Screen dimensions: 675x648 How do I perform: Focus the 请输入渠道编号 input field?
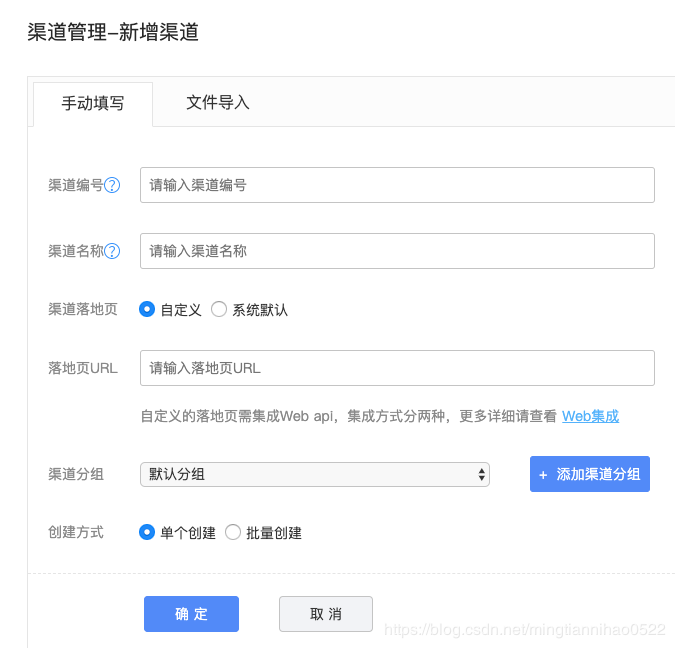coord(397,185)
